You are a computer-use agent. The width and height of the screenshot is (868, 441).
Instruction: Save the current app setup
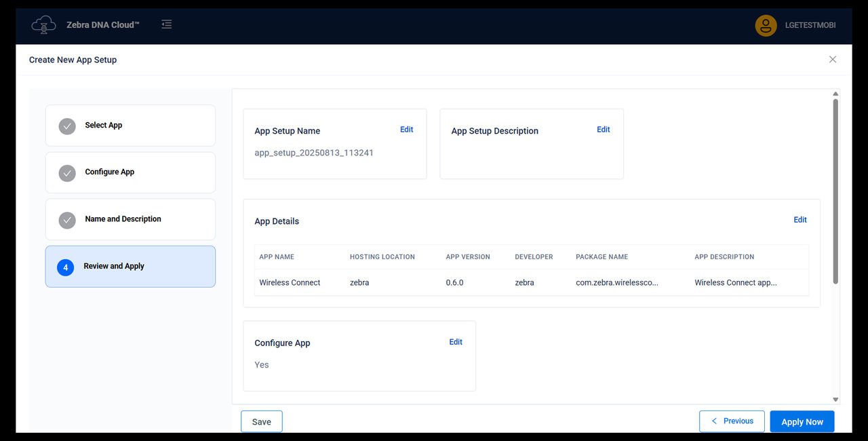click(261, 421)
